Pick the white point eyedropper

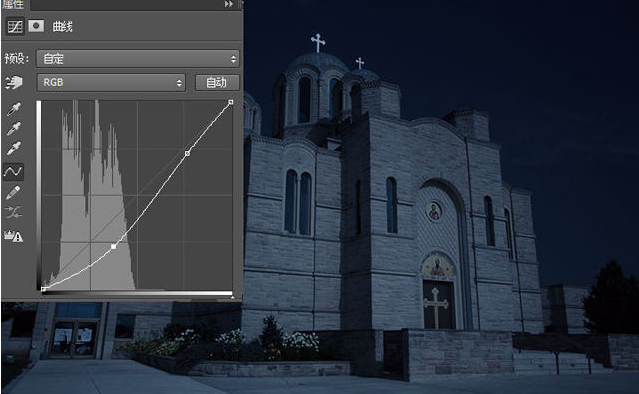click(x=14, y=148)
